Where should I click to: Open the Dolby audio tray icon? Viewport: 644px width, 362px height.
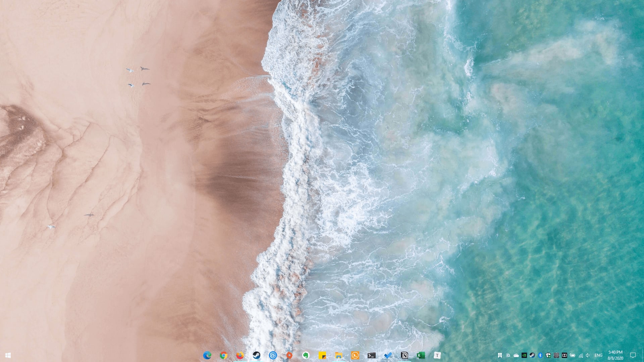(565, 355)
